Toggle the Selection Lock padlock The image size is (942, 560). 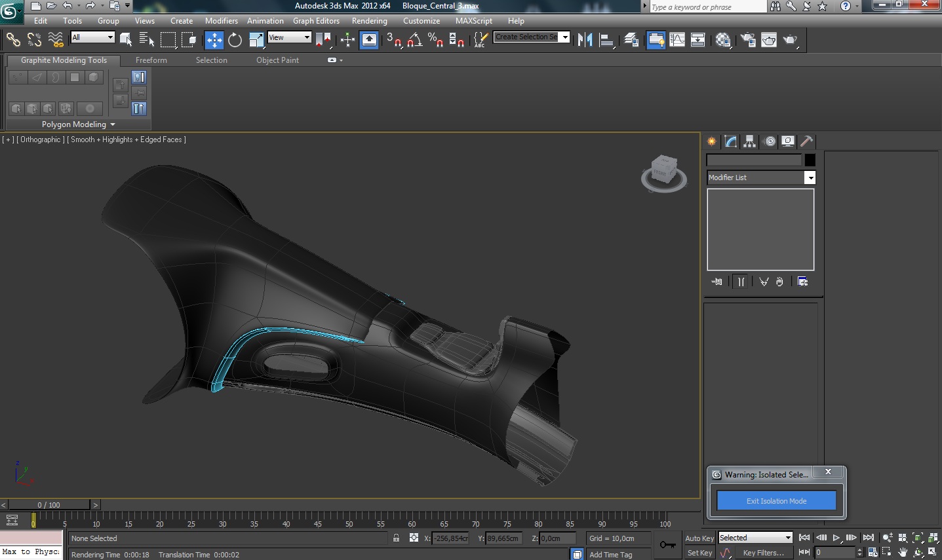click(396, 538)
